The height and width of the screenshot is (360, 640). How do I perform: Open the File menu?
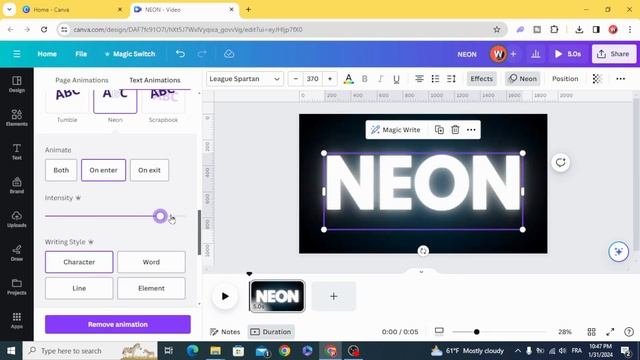(x=81, y=54)
